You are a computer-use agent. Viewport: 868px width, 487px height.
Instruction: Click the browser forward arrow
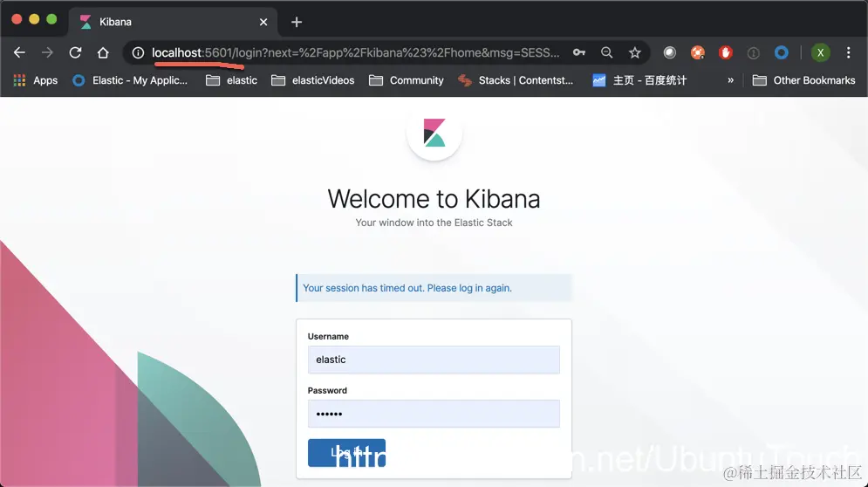pyautogui.click(x=47, y=52)
